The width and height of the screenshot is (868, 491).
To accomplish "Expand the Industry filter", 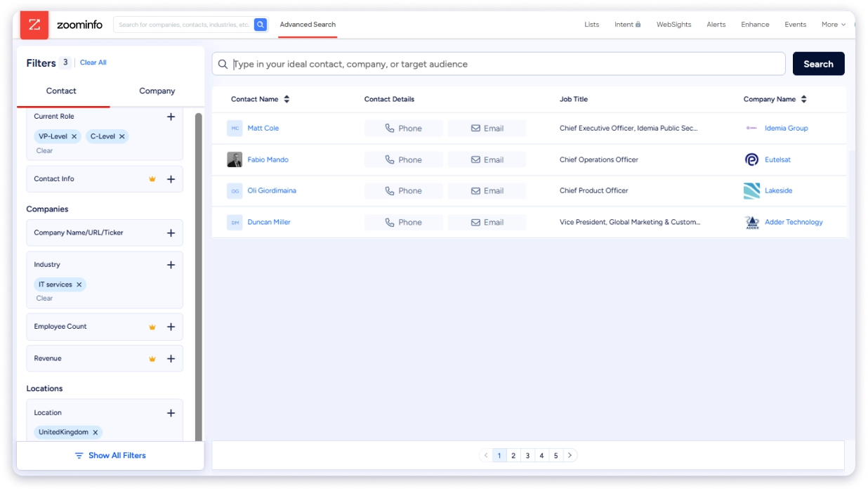I will point(171,265).
